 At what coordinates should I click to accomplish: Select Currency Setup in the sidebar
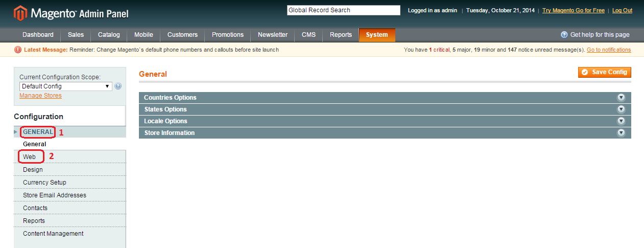70,183
